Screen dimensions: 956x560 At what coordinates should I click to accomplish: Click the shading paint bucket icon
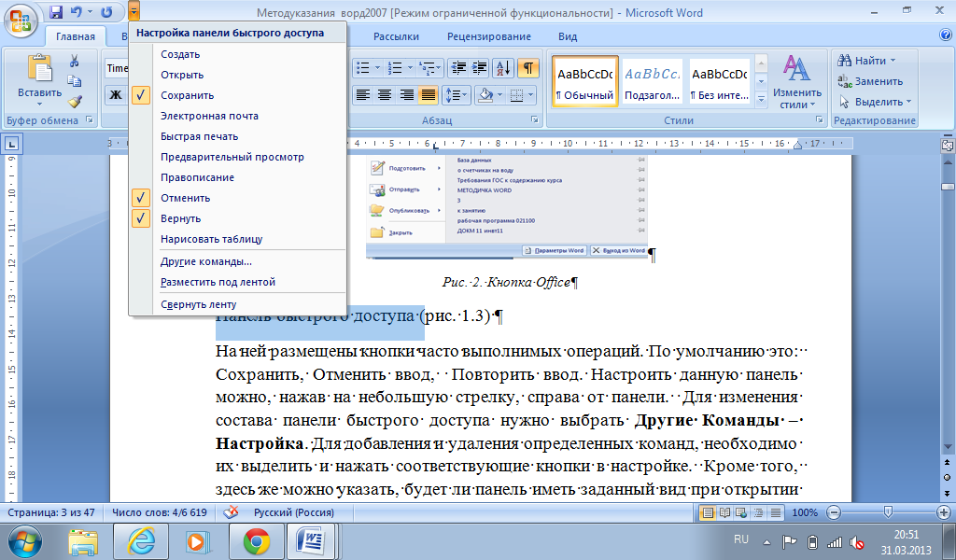(x=485, y=95)
